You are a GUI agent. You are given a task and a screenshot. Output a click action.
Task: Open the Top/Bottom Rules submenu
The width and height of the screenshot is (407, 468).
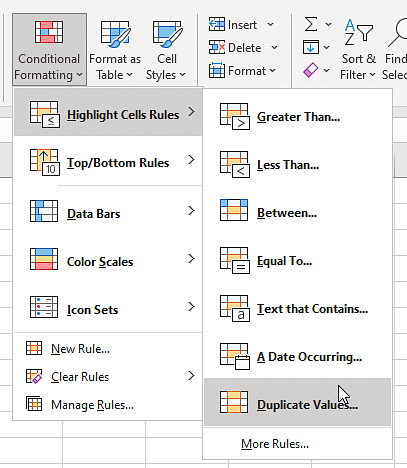pos(108,162)
